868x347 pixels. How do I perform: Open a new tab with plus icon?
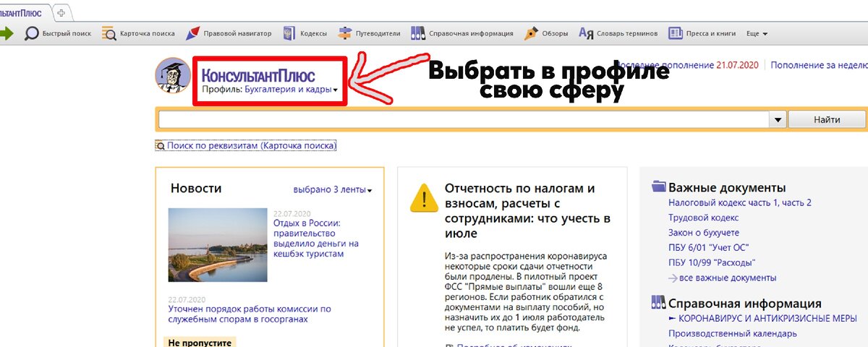click(x=61, y=13)
